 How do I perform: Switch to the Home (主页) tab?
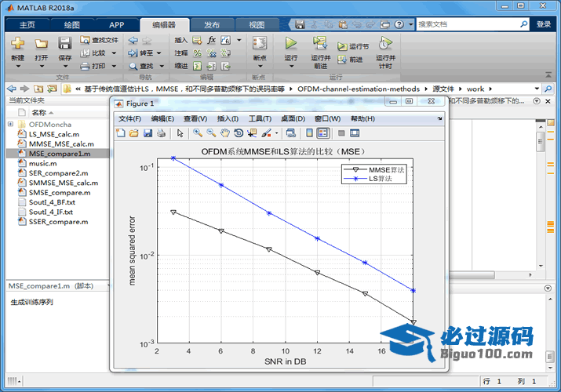[27, 24]
